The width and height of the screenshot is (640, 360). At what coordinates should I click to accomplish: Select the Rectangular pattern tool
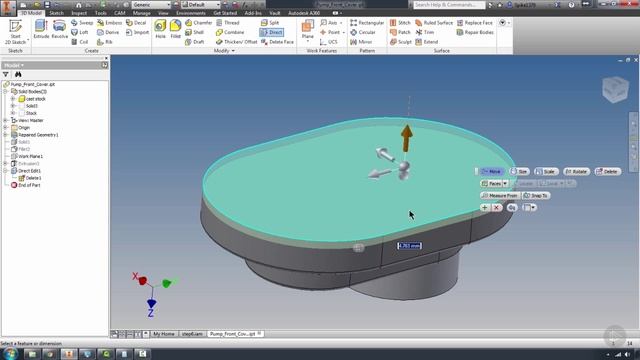tap(367, 23)
